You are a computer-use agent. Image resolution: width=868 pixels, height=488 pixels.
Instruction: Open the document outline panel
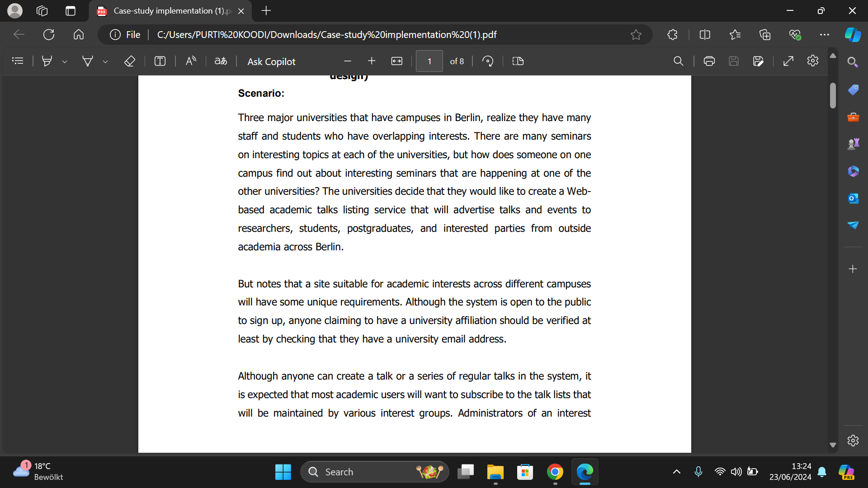click(x=18, y=61)
